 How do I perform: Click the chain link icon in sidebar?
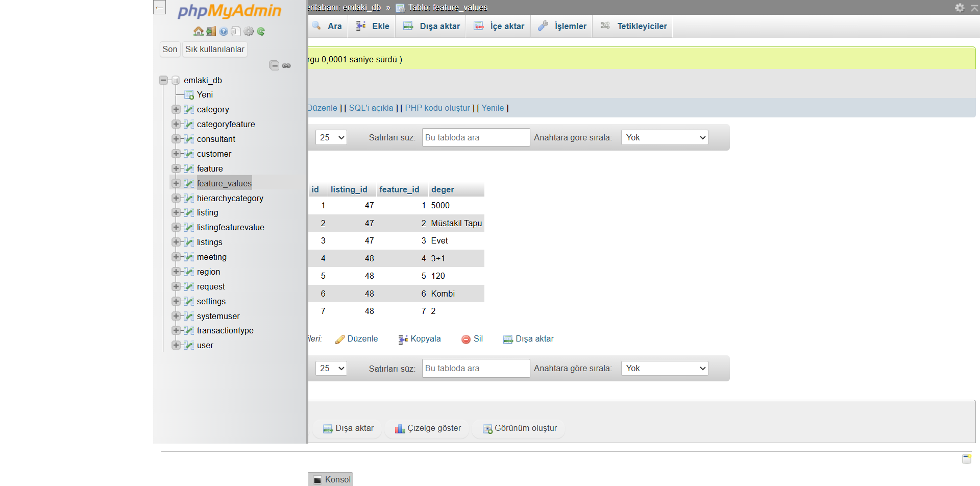[286, 65]
